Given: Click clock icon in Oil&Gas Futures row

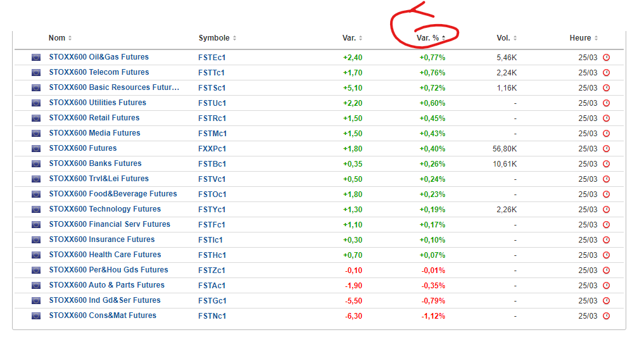Looking at the screenshot, I should (606, 58).
